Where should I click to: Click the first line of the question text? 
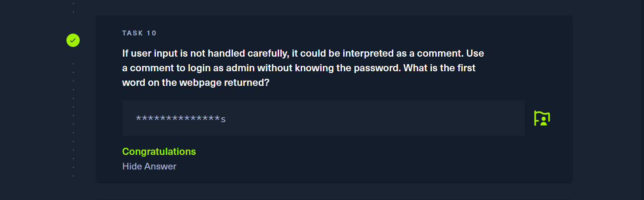click(x=303, y=54)
